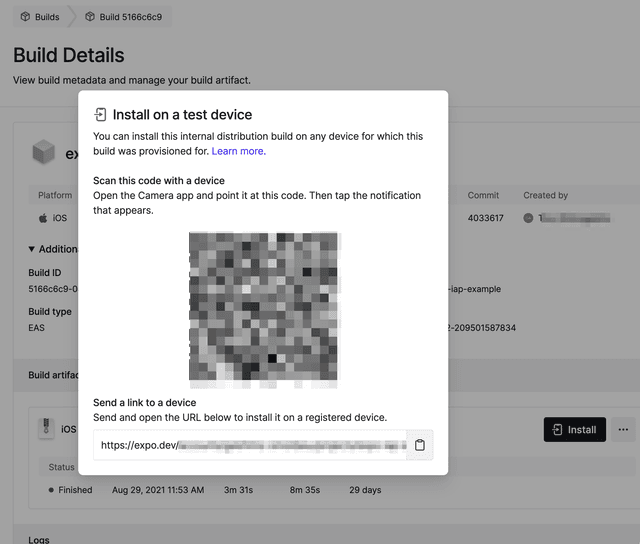Click the Logs section heading
The height and width of the screenshot is (544, 640).
point(39,540)
